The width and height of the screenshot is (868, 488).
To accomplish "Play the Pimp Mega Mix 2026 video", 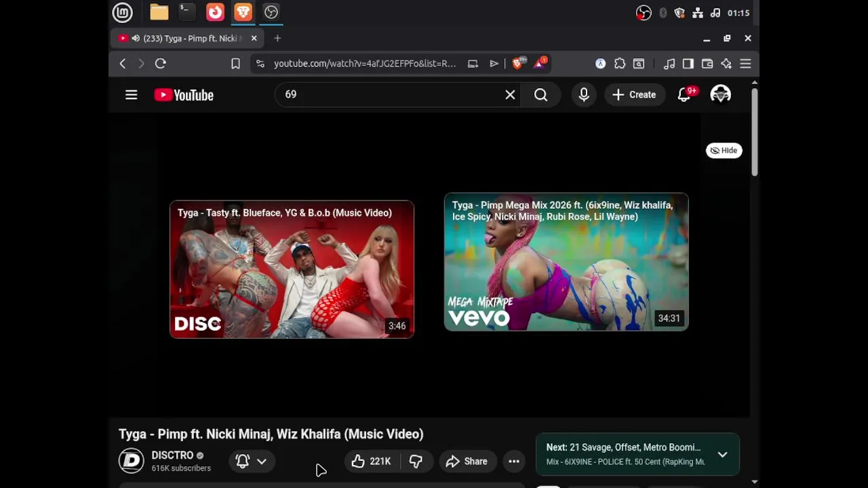I will tap(566, 262).
